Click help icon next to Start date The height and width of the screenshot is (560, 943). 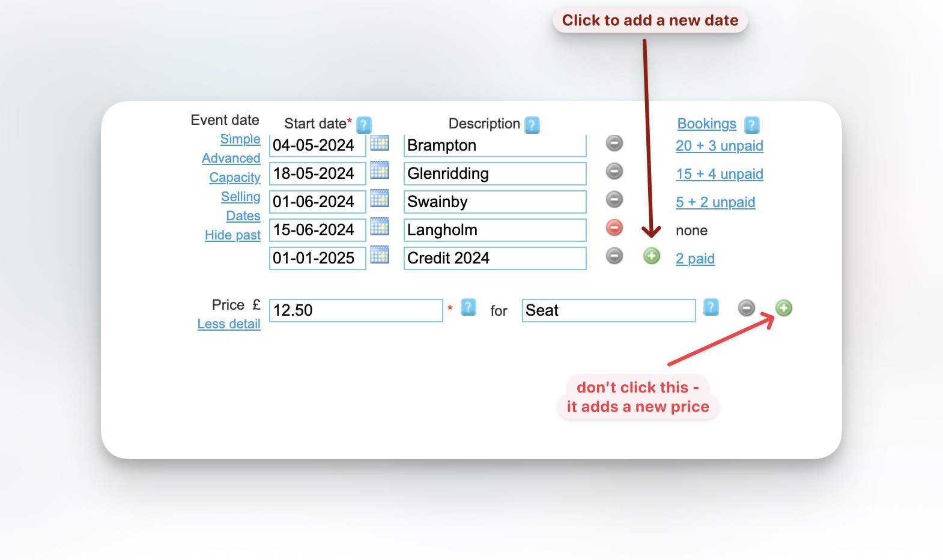click(364, 125)
